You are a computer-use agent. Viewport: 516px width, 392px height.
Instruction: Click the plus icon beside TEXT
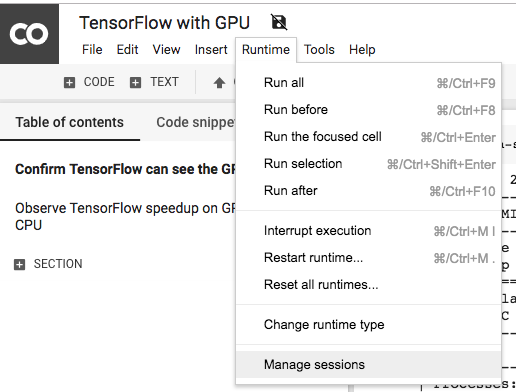coord(135,82)
